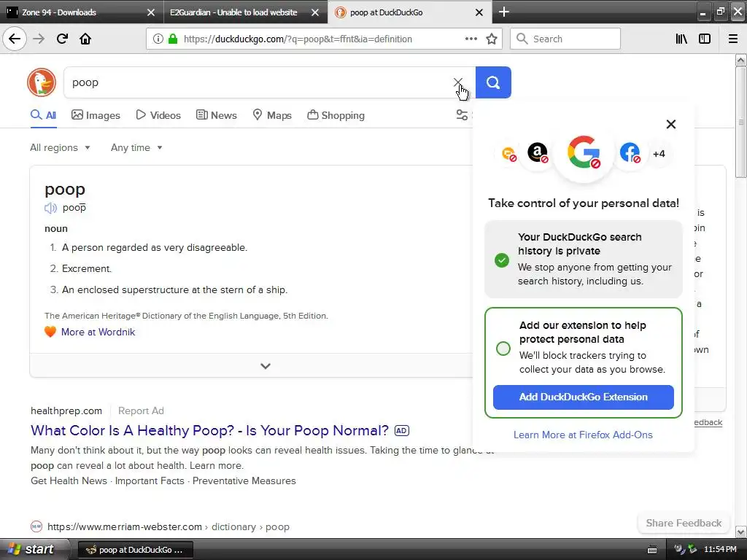This screenshot has height=560, width=747.
Task: Click the Google blocked tracker icon
Action: point(584,152)
